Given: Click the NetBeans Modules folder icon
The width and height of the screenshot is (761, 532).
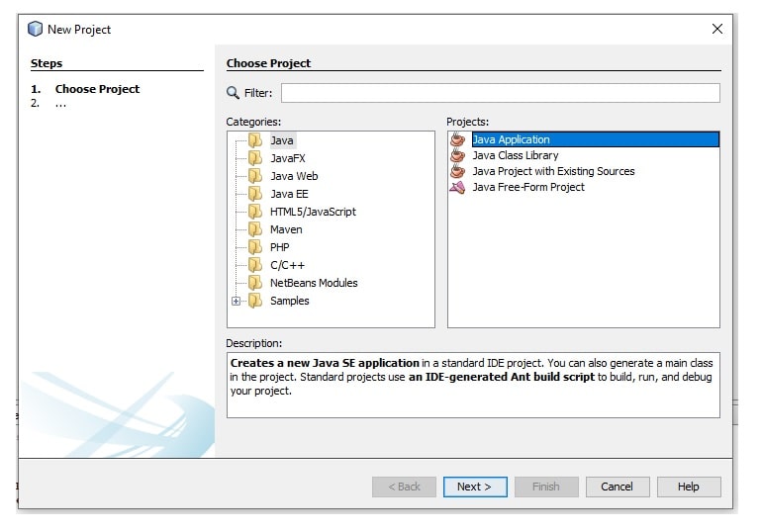Looking at the screenshot, I should pyautogui.click(x=255, y=283).
